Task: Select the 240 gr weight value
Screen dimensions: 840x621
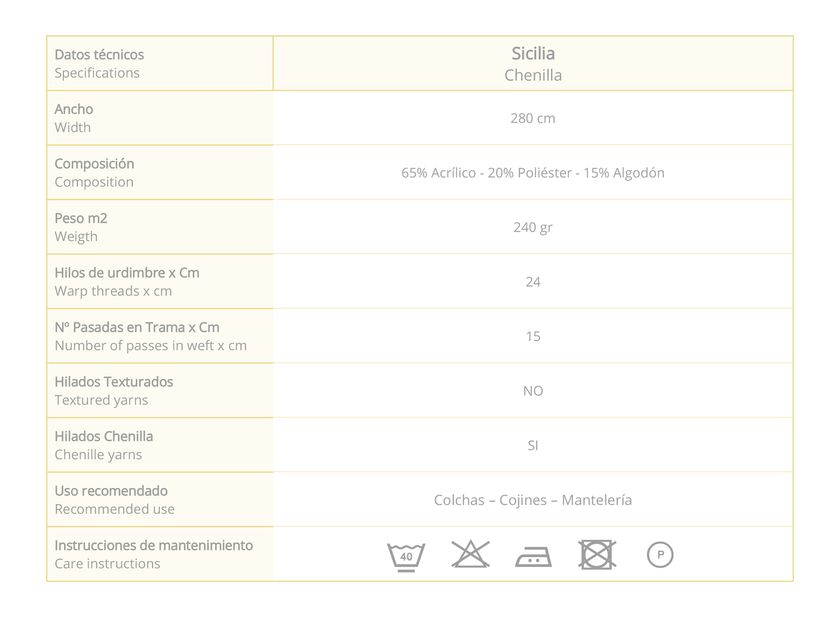Action: pos(532,228)
